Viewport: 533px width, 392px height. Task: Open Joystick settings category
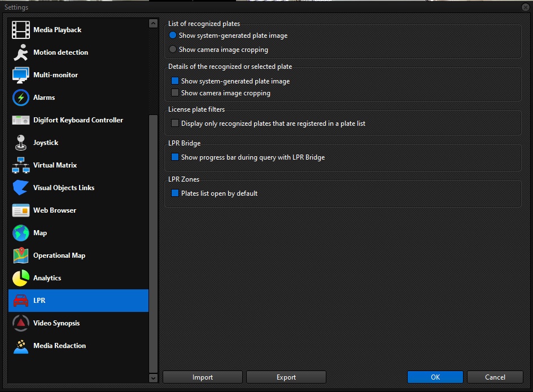pyautogui.click(x=78, y=143)
